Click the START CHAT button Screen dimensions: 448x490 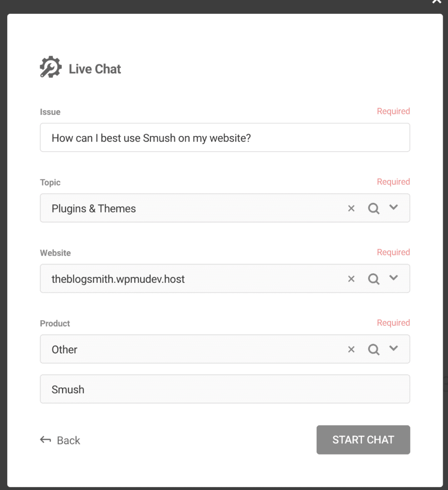pyautogui.click(x=363, y=440)
